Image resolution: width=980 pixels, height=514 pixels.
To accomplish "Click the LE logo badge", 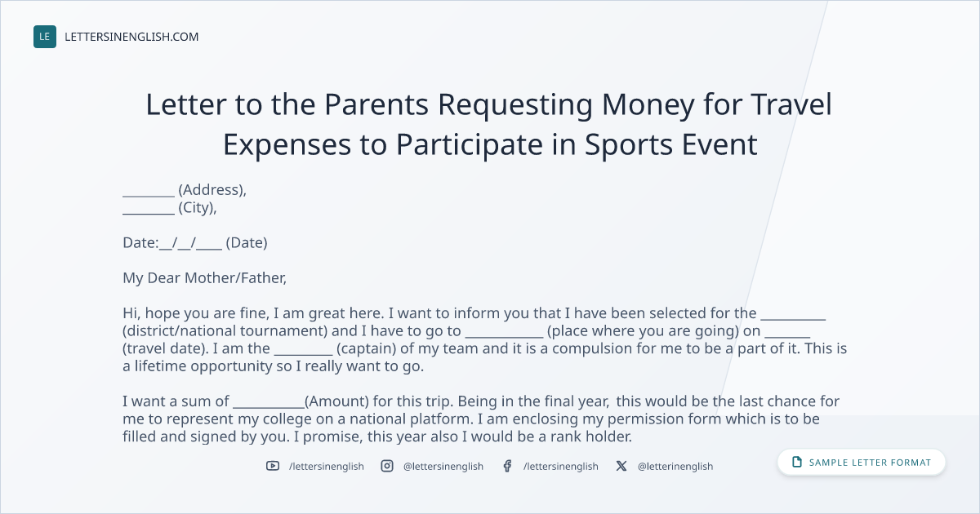I will tap(45, 37).
